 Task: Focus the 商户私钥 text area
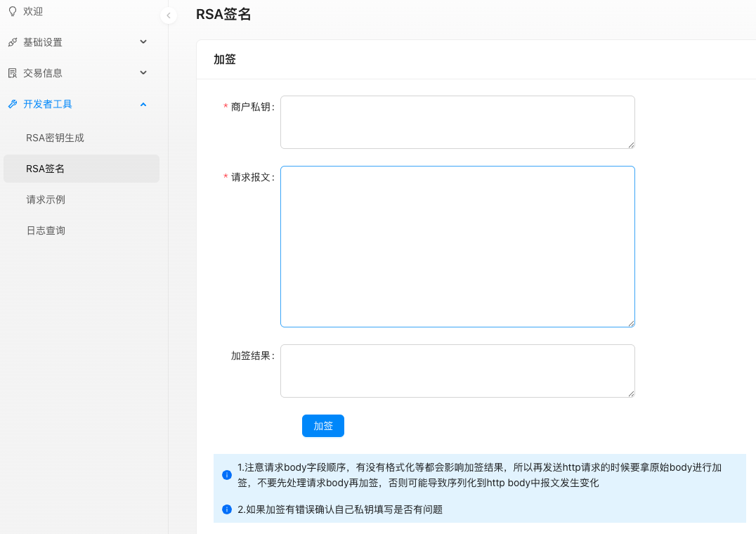pos(457,122)
